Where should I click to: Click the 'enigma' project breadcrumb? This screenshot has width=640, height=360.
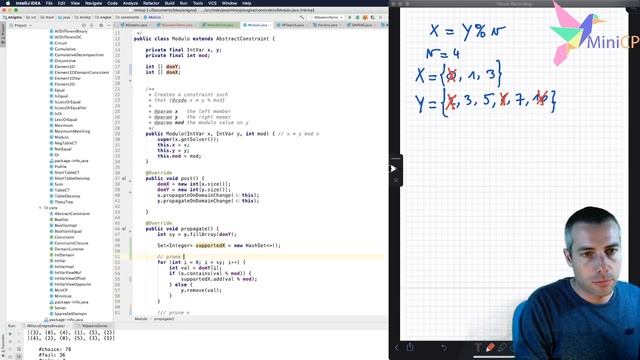pos(14,18)
